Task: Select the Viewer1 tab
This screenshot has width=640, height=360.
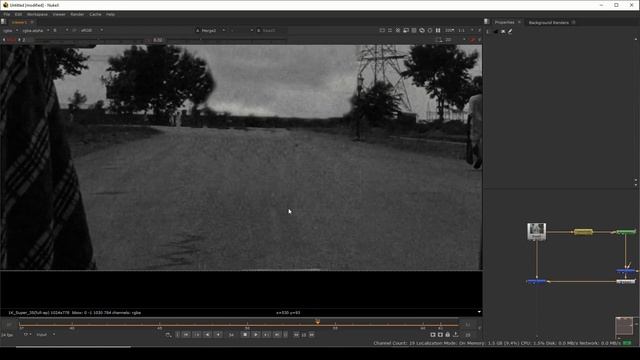Action: click(x=19, y=22)
